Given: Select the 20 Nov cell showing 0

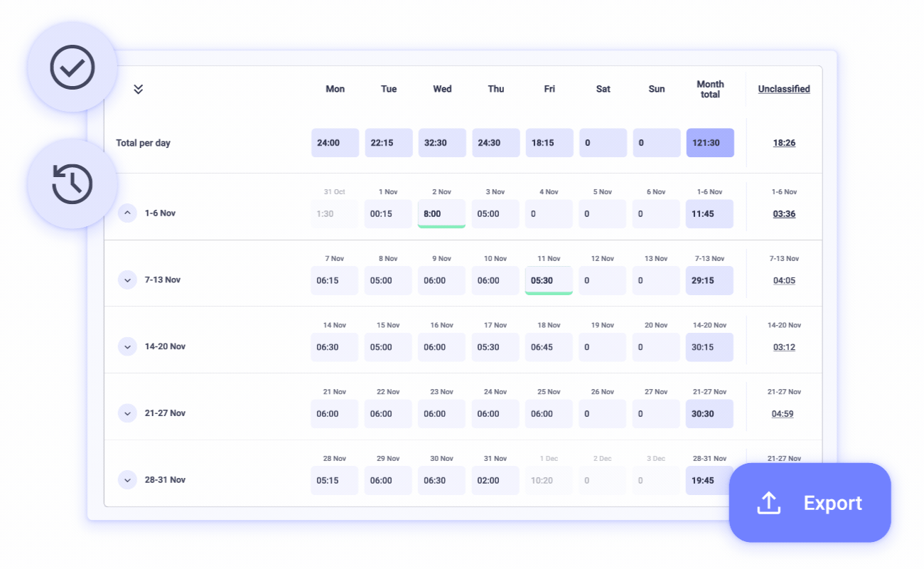Looking at the screenshot, I should pyautogui.click(x=656, y=347).
